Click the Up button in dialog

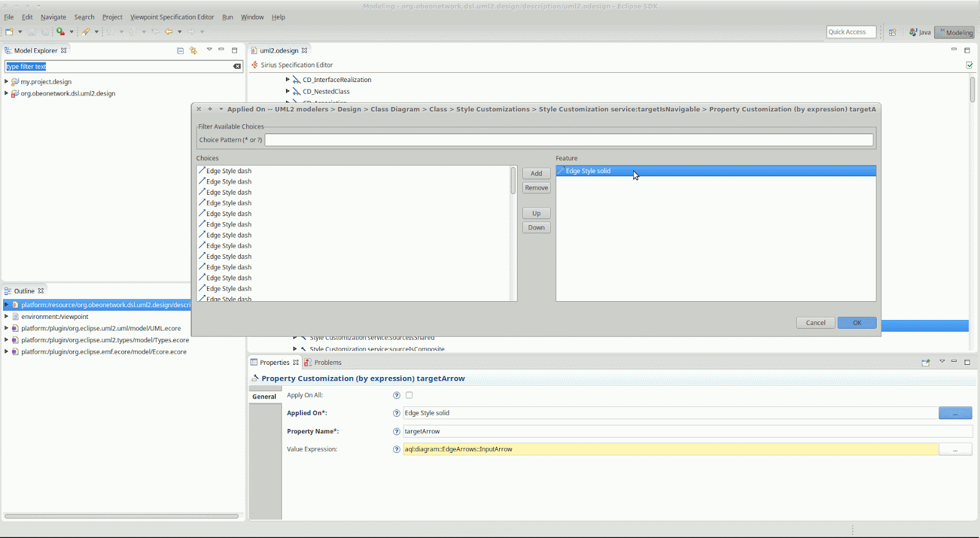click(x=537, y=213)
